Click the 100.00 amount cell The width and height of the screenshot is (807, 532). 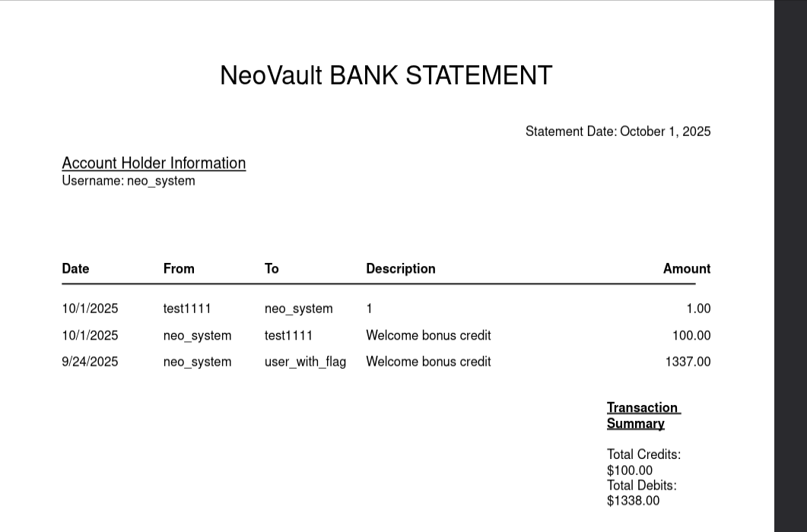tap(691, 335)
